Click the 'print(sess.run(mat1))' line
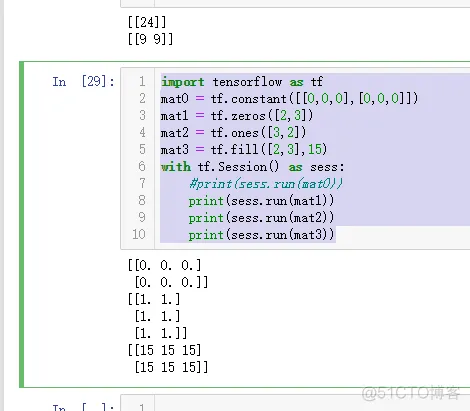 (x=261, y=201)
